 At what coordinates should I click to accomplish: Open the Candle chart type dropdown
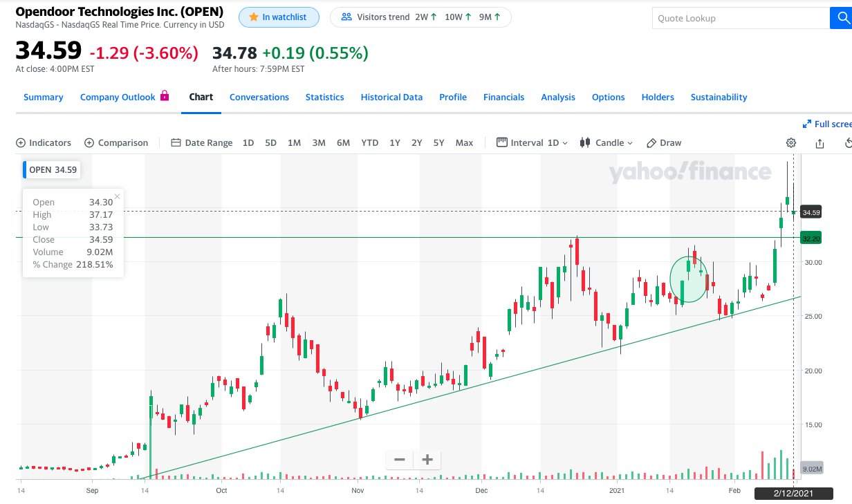point(606,143)
